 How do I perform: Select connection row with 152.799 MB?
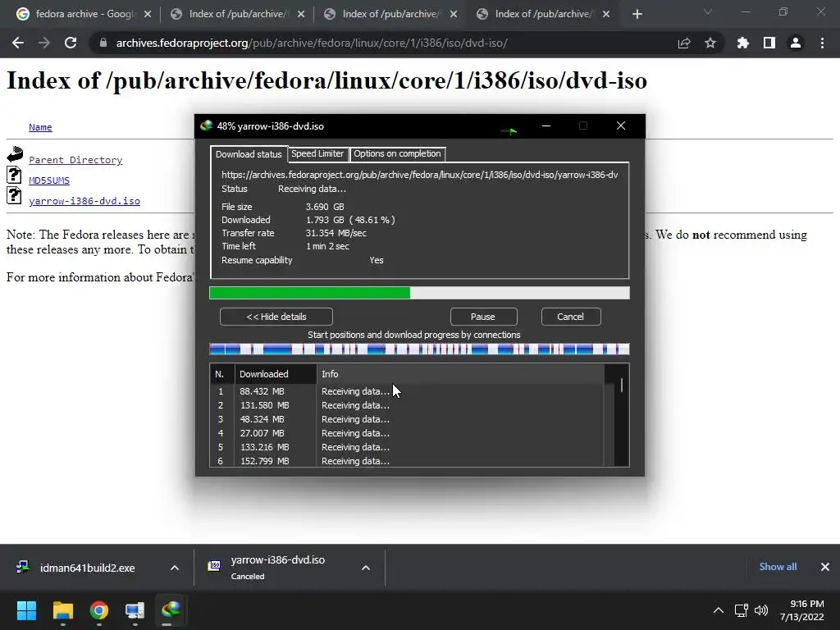point(407,461)
